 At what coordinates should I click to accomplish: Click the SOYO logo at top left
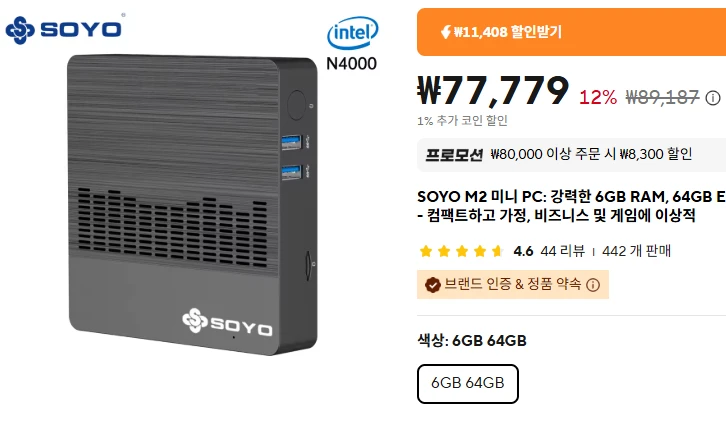(64, 30)
